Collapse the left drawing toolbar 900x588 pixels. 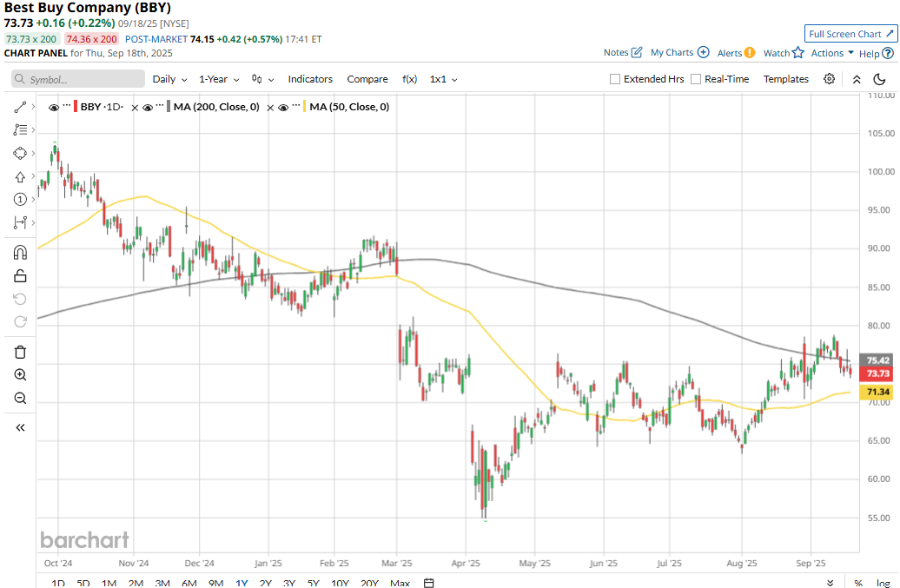point(20,427)
